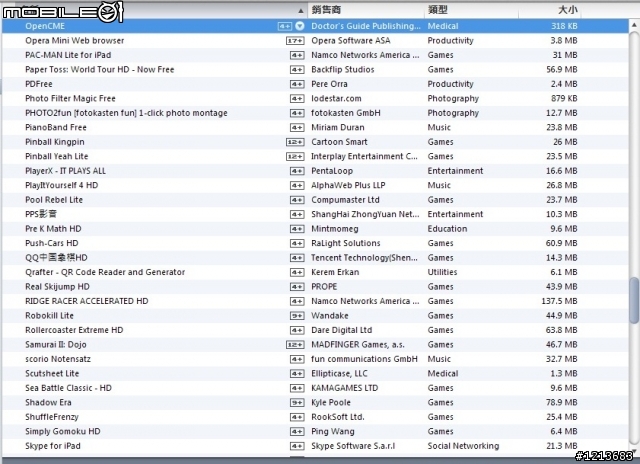Select PAC-MAN Lite for iPad
The width and height of the screenshot is (640, 464).
click(x=315, y=55)
